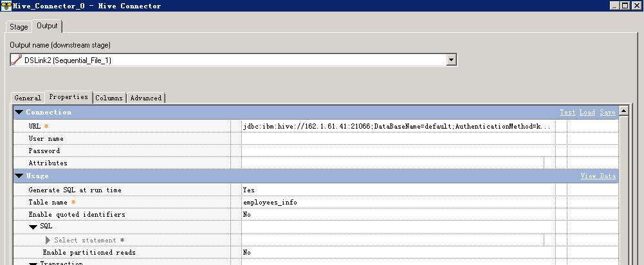The image size is (644, 265).
Task: Click the Test connection link
Action: [567, 112]
